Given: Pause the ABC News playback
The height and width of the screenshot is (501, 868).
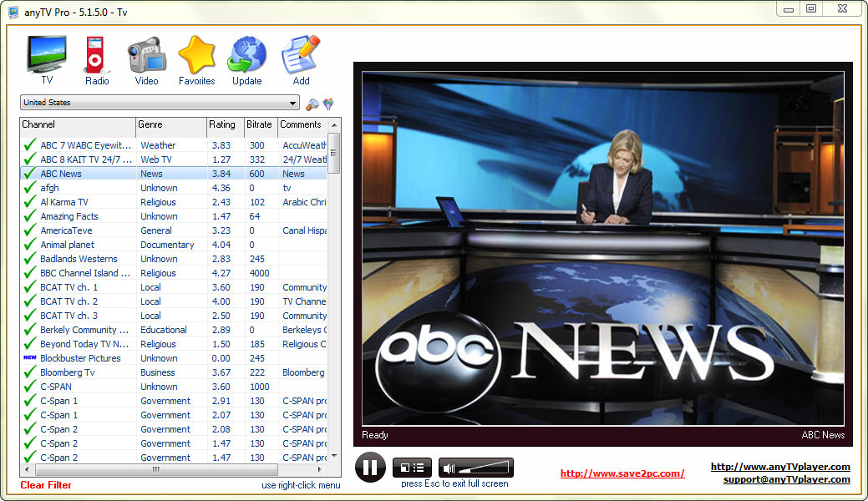Looking at the screenshot, I should click(370, 467).
